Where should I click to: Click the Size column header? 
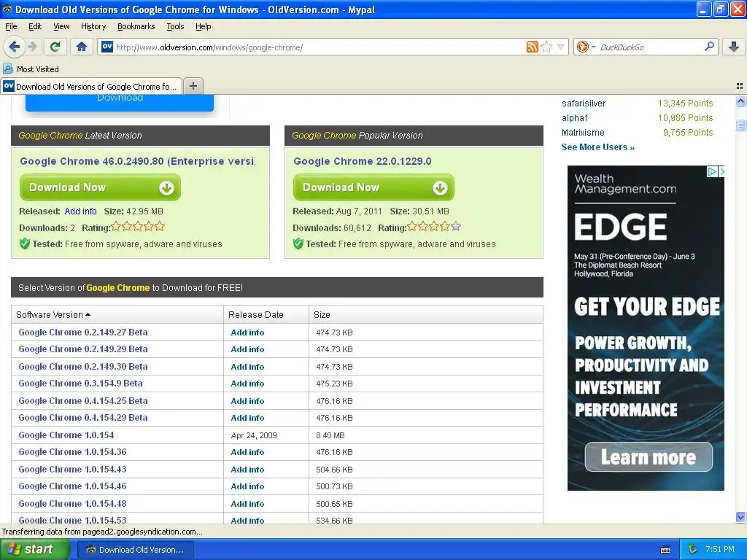[x=426, y=315]
